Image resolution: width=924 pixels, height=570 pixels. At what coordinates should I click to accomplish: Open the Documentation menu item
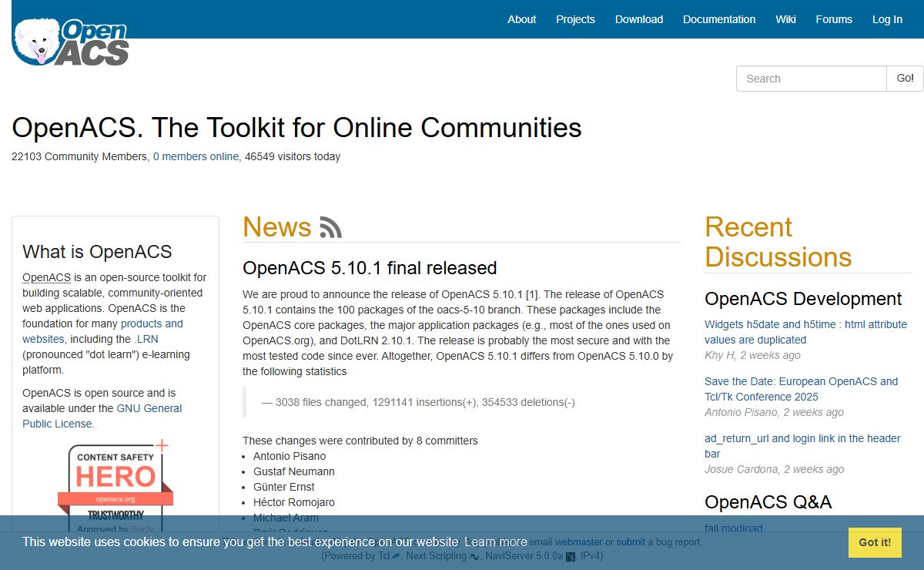tap(719, 19)
